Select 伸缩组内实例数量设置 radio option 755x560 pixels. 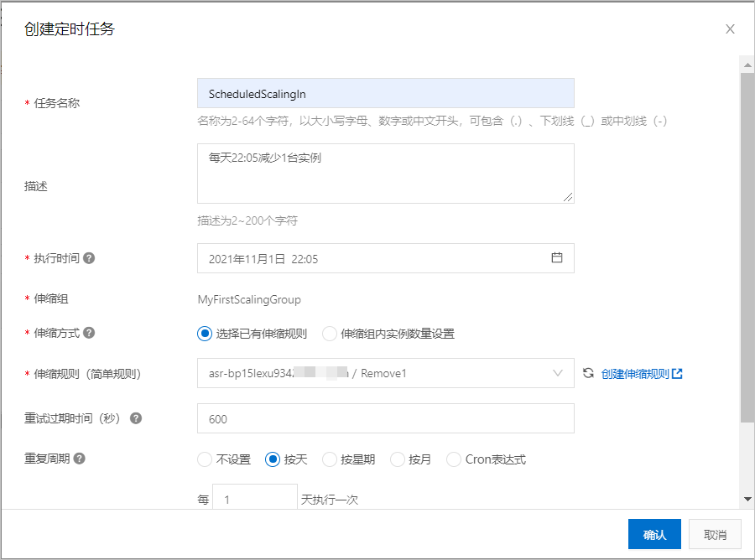click(330, 334)
